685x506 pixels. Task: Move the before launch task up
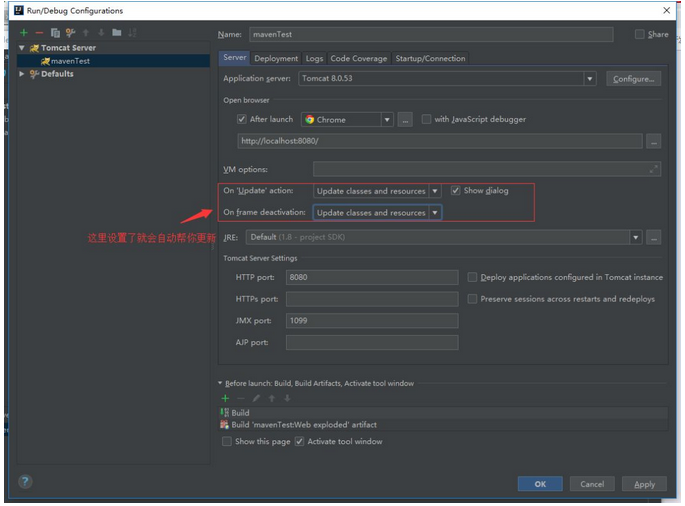click(x=272, y=399)
